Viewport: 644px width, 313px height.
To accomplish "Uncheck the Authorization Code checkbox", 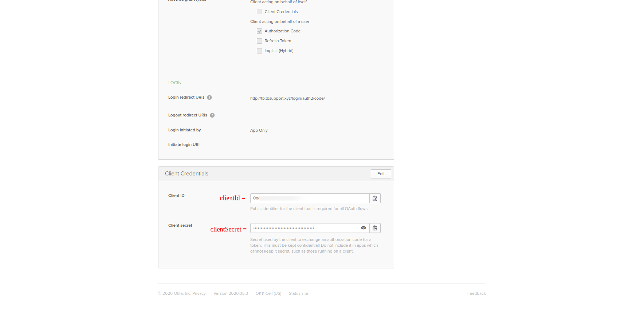I will [259, 31].
